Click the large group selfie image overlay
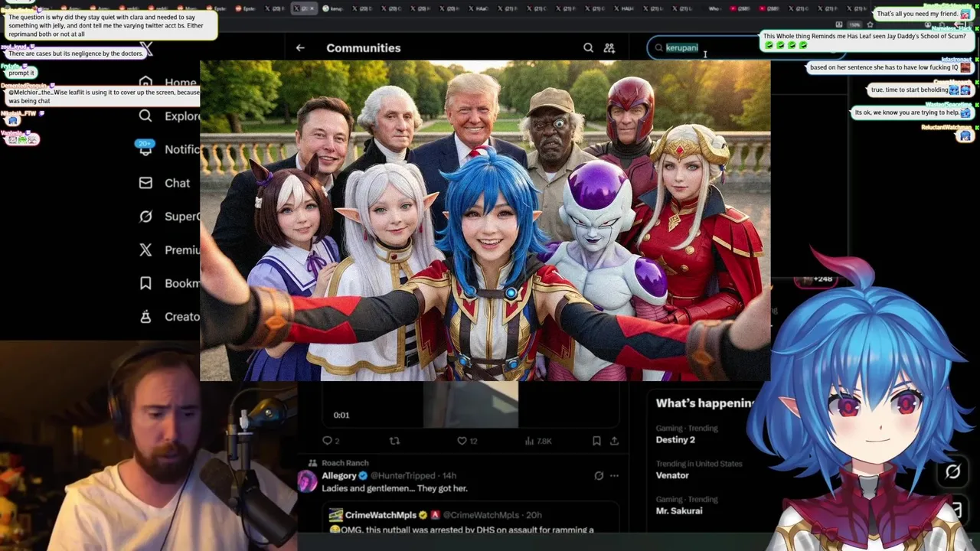Screen dimensions: 980x551 [x=485, y=220]
